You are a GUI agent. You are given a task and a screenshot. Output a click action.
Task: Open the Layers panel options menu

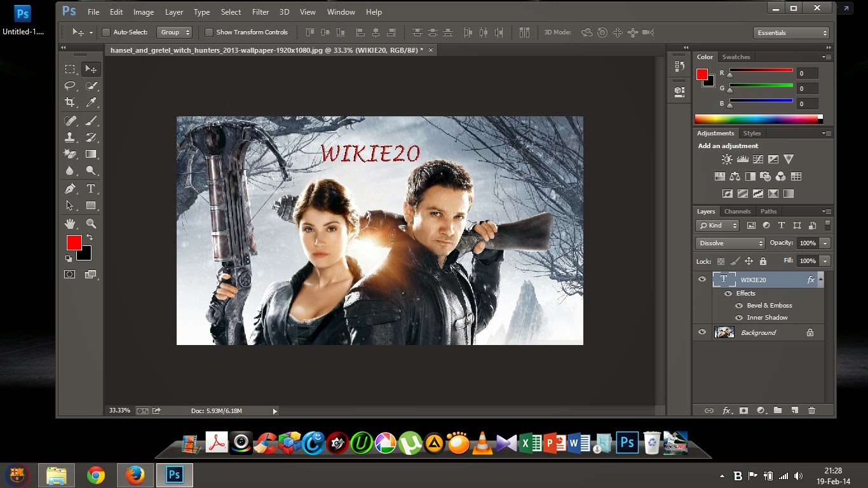(x=827, y=212)
